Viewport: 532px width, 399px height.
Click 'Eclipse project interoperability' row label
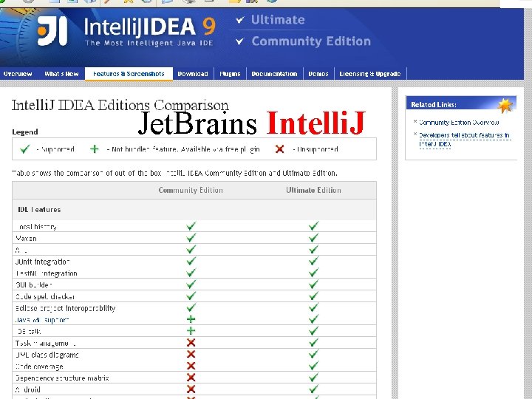(x=66, y=308)
